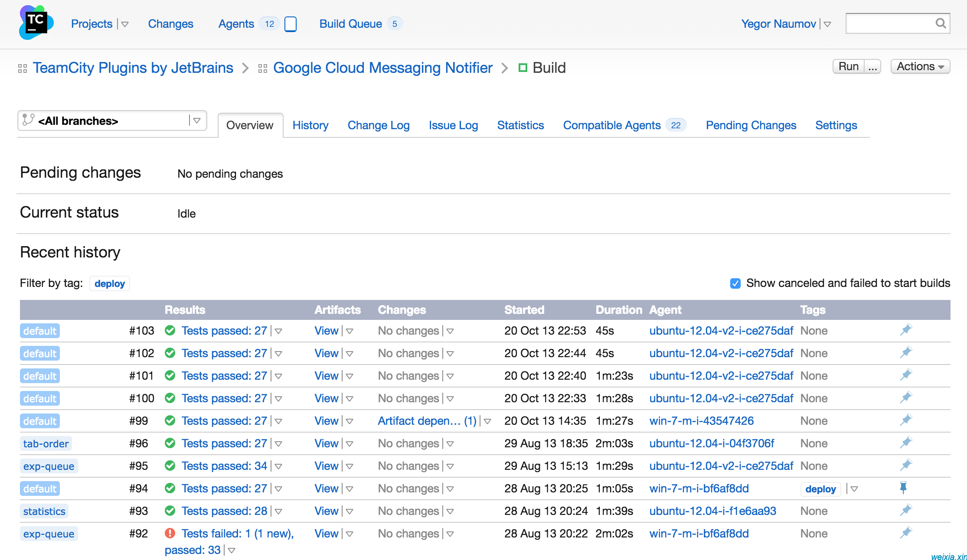Screen dimensions: 967x560
Task: Click green success icon of build #96
Action: pyautogui.click(x=170, y=443)
